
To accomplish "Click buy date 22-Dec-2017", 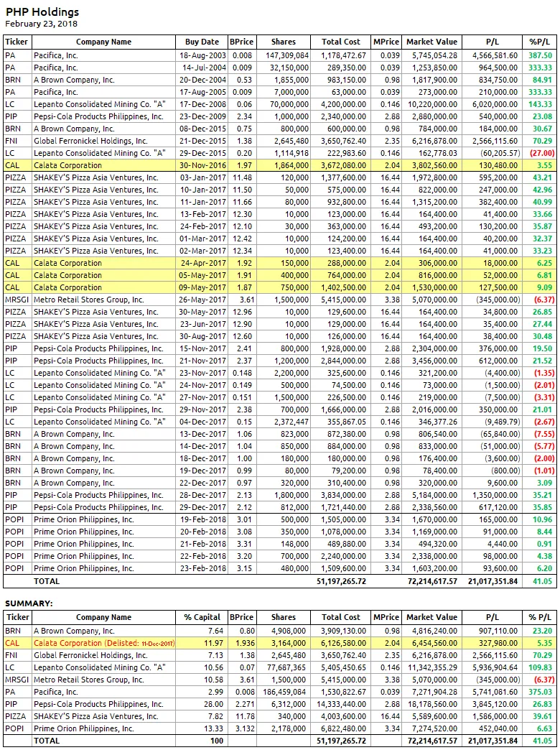I will point(202,483).
